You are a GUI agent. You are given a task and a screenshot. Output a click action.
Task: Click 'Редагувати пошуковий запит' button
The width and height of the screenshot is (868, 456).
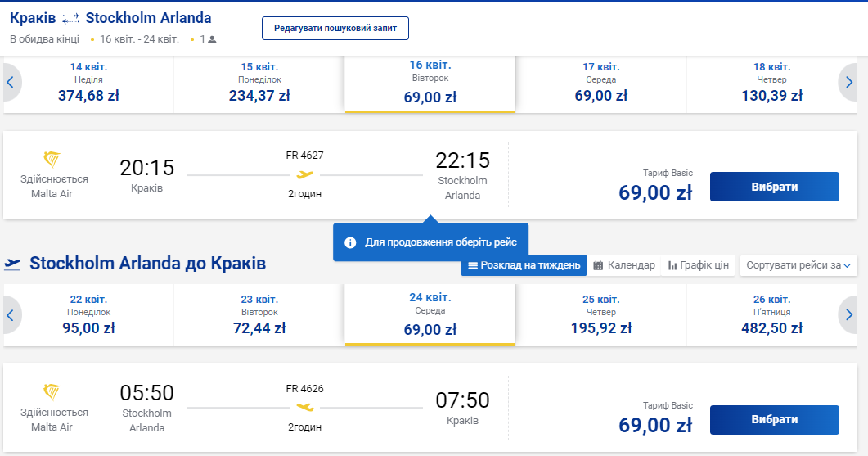point(335,28)
